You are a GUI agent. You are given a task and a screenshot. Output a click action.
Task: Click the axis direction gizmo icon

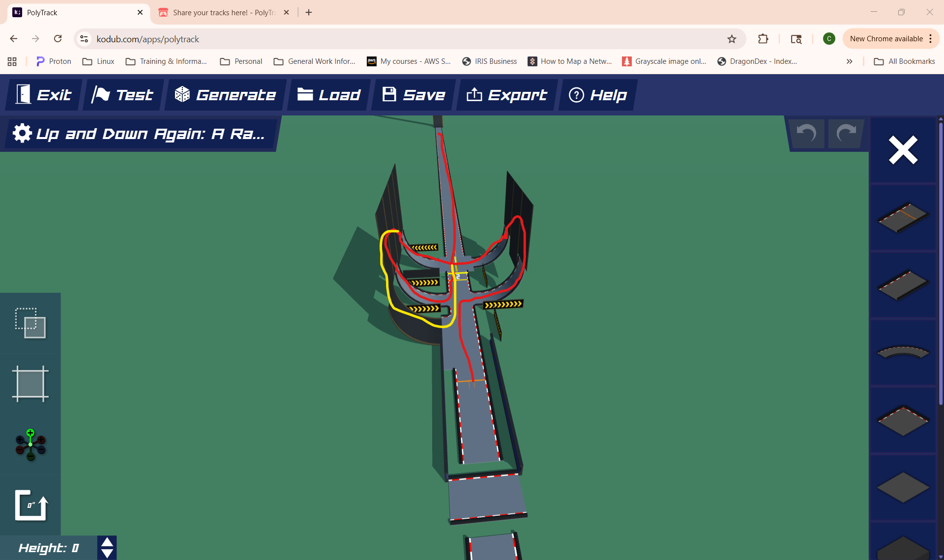[30, 445]
